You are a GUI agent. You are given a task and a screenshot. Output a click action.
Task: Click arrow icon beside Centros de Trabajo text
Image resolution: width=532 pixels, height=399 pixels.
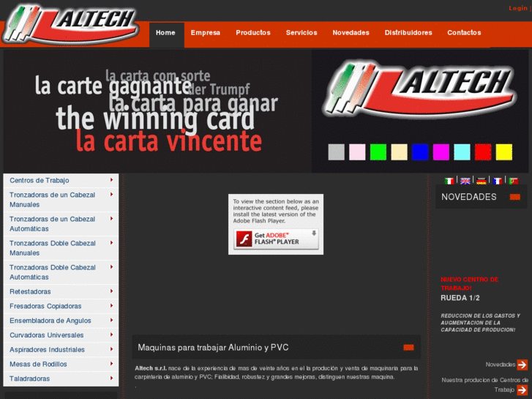(x=522, y=389)
